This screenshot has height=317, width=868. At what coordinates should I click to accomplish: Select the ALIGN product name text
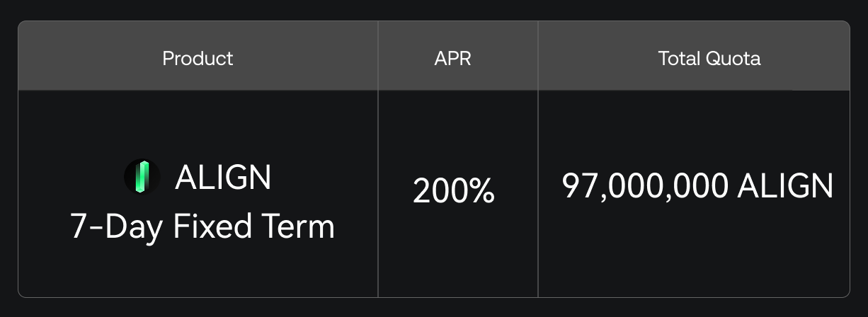pos(223,177)
